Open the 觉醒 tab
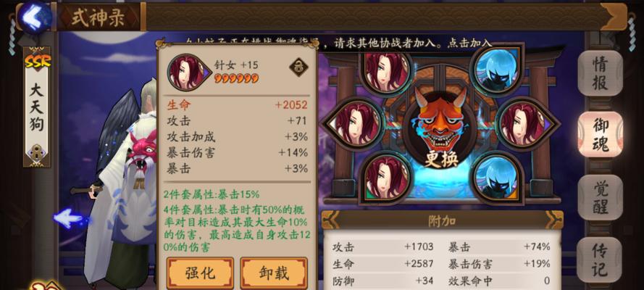The image size is (644, 290). pyautogui.click(x=600, y=197)
